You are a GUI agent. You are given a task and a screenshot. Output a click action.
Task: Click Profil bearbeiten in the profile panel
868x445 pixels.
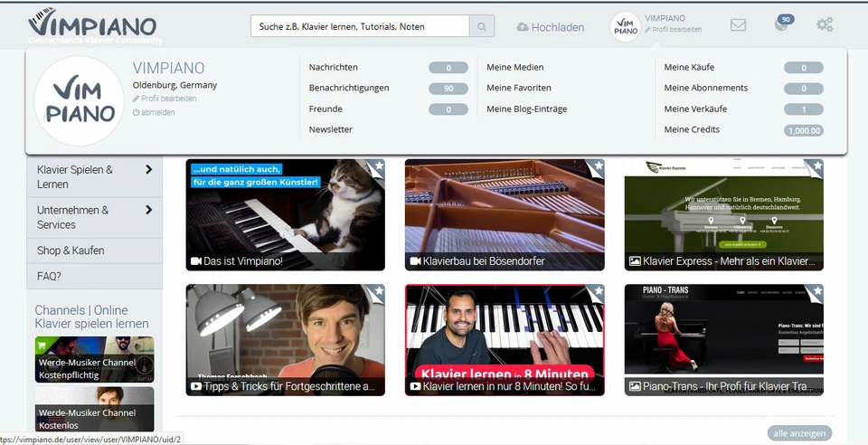[165, 99]
